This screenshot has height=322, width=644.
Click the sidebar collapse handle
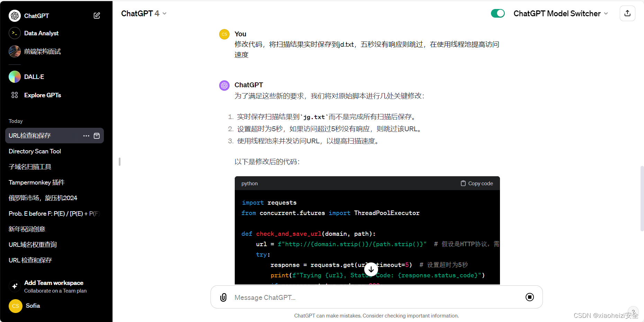click(x=119, y=162)
